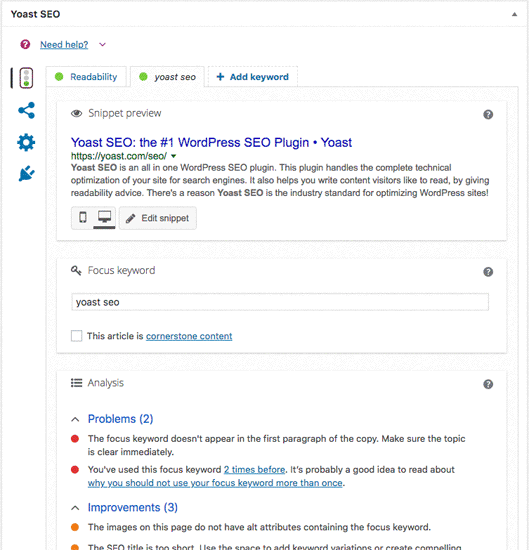
Task: Click the Improvements (3) heading
Action: 133,508
